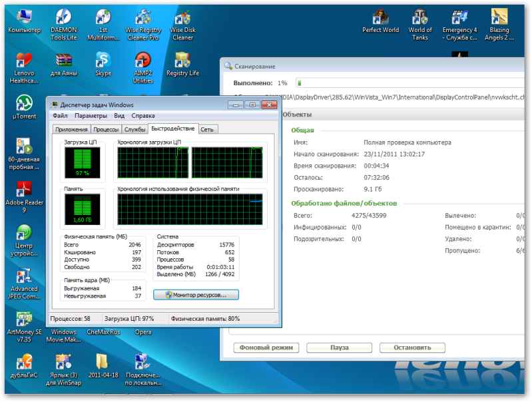Launch Perfect World from the desktop
The height and width of the screenshot is (402, 532).
coord(380,17)
